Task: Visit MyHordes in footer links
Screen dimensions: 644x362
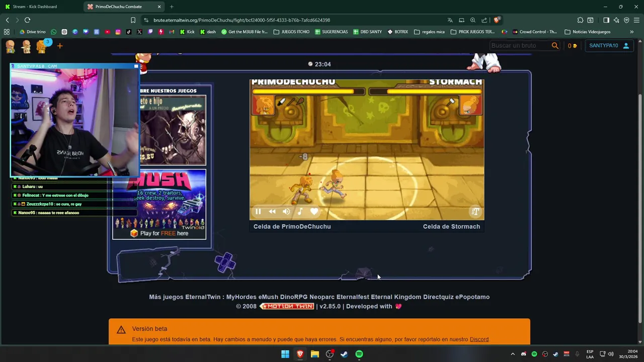Action: pos(241,297)
